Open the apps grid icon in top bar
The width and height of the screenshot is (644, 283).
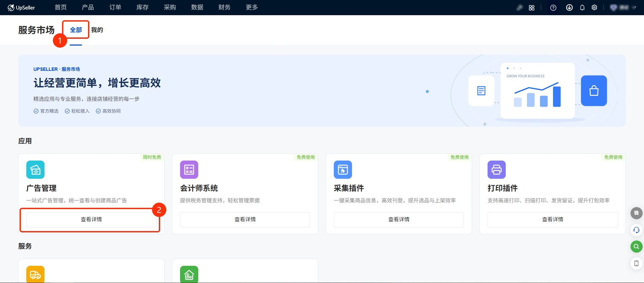(x=532, y=8)
